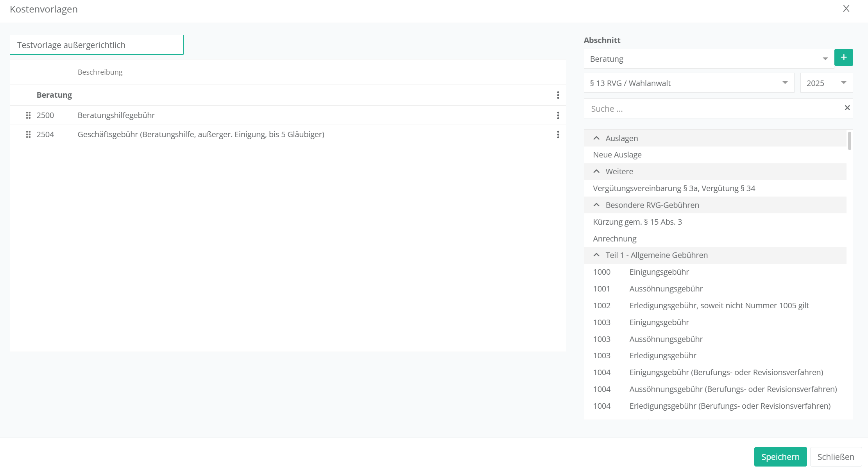Viewport: 868px width, 472px height.
Task: Collapse the Weitere group
Action: point(596,172)
